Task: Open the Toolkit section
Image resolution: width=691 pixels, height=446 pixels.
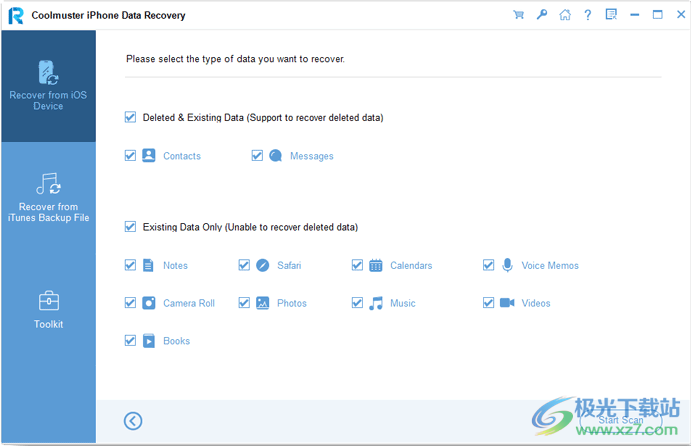Action: [48, 310]
